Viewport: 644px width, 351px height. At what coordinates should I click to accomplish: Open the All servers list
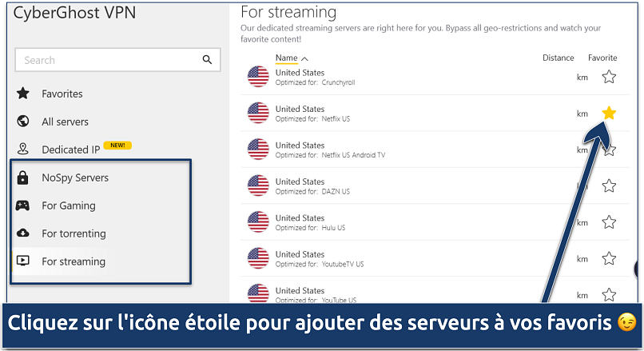click(x=65, y=122)
